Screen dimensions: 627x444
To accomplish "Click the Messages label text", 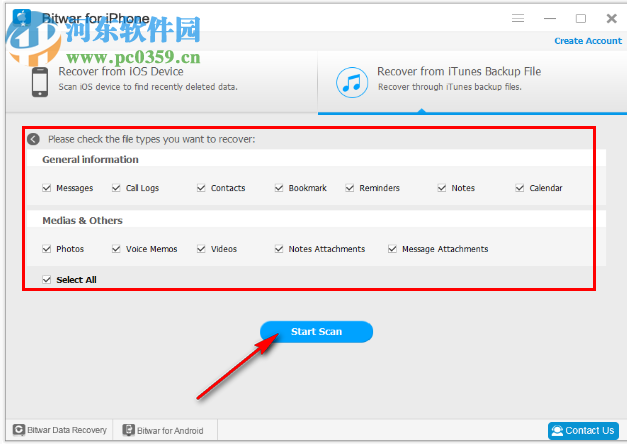I will tap(75, 188).
